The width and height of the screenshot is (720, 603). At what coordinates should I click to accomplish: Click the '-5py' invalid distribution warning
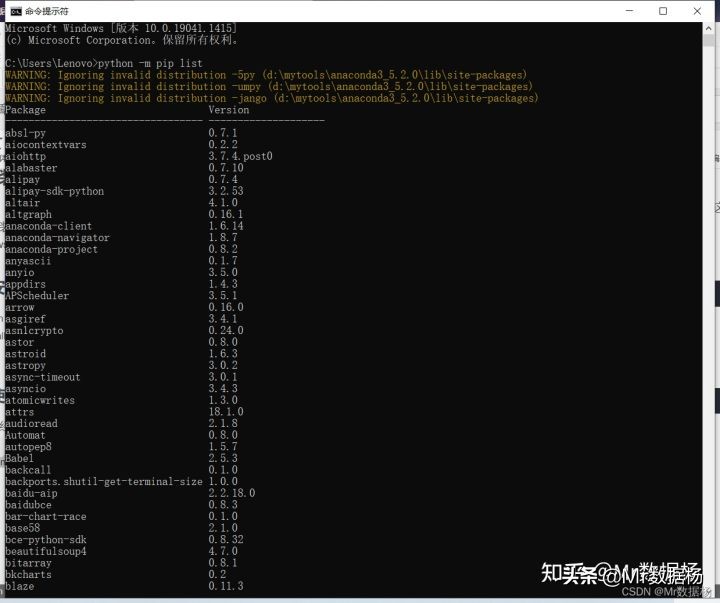click(x=266, y=75)
